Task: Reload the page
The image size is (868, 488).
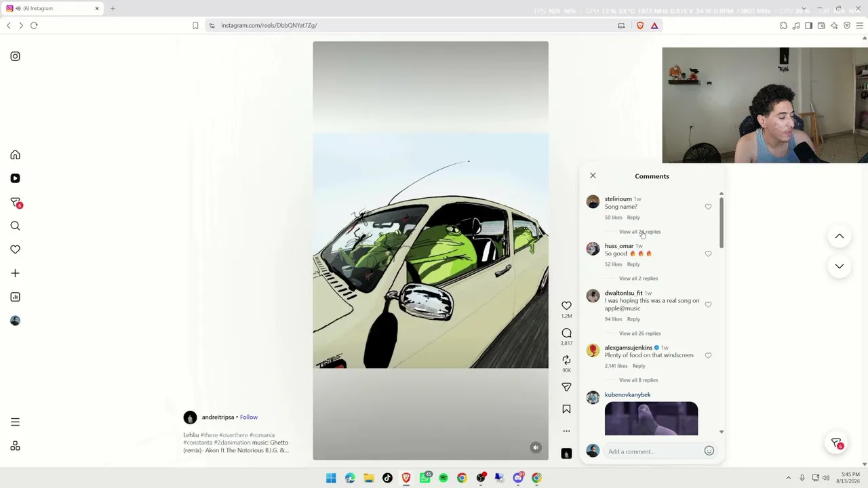Action: tap(34, 26)
